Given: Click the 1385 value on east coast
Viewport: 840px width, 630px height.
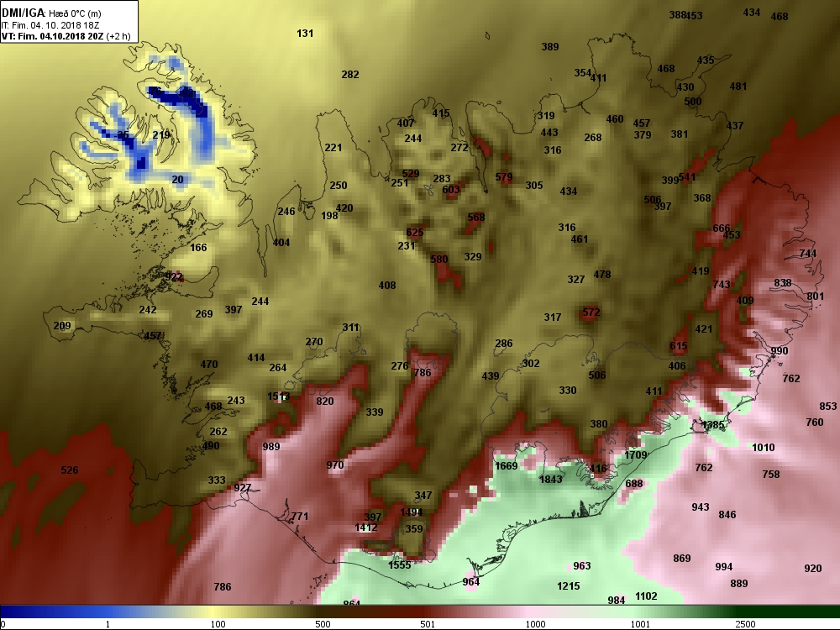Looking at the screenshot, I should pos(712,425).
